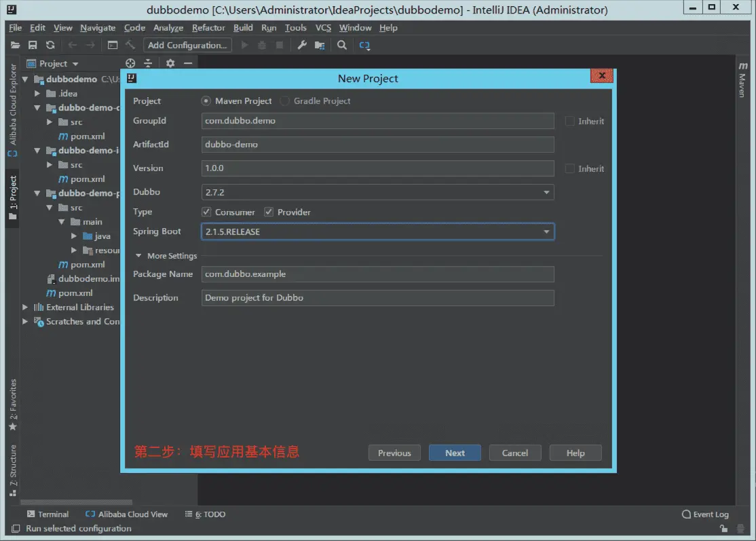The image size is (756, 541).
Task: Select the Maven Project radio button
Action: pos(206,100)
